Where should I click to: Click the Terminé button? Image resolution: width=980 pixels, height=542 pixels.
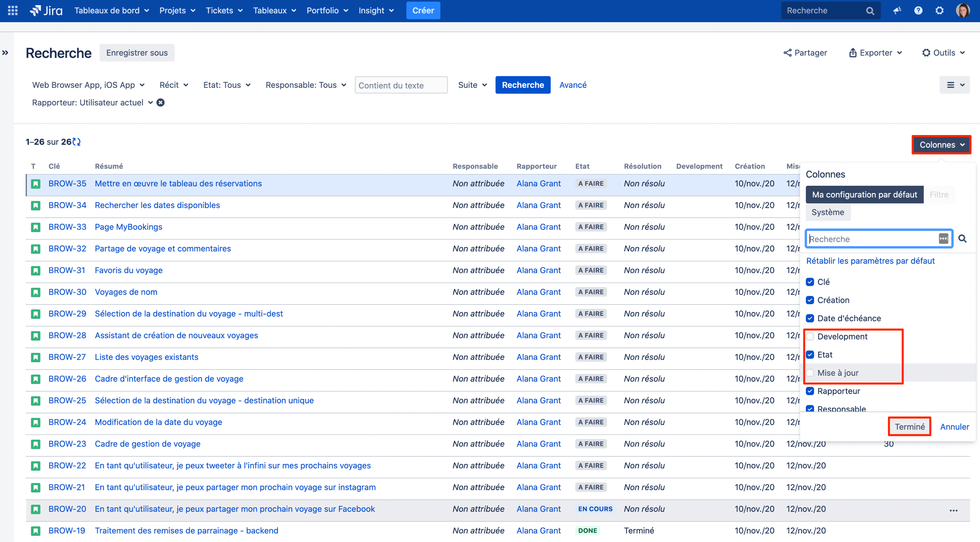coord(909,426)
